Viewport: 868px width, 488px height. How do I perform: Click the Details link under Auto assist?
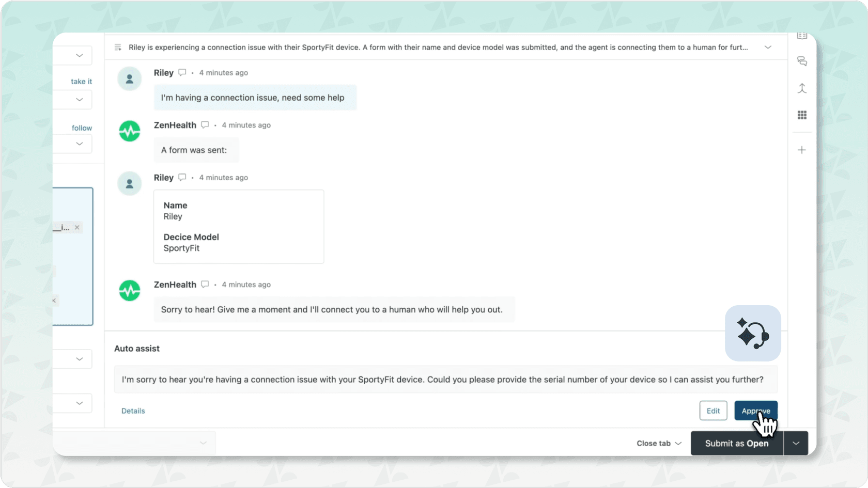pos(133,411)
